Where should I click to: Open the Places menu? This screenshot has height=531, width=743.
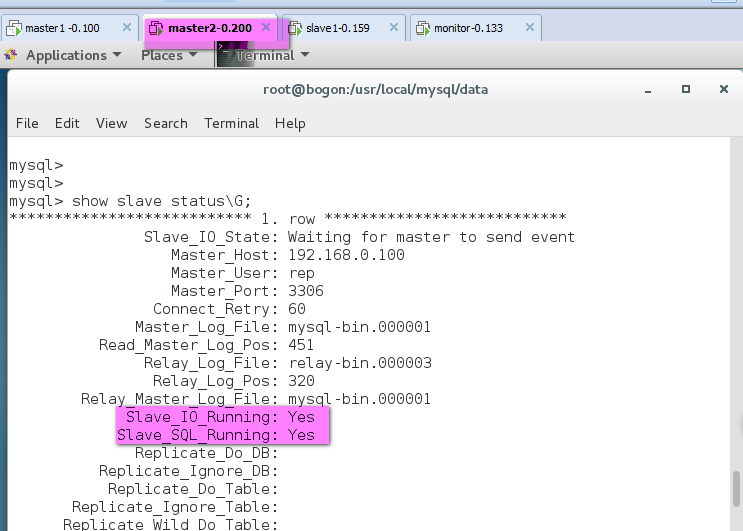[169, 55]
